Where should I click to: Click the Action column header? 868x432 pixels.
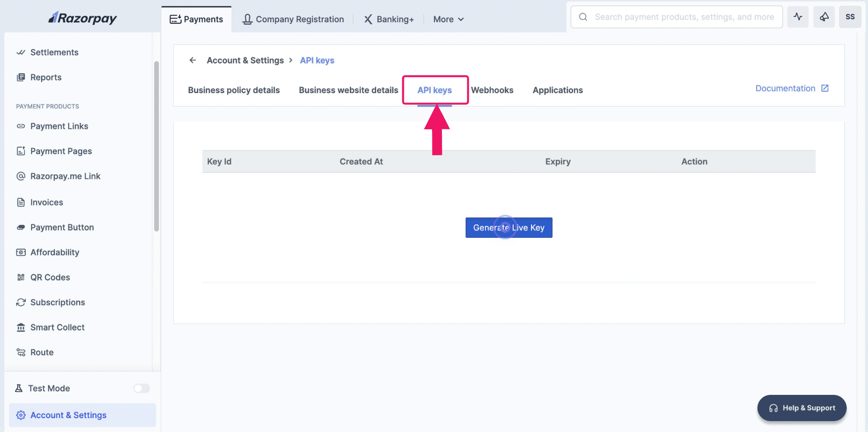694,162
